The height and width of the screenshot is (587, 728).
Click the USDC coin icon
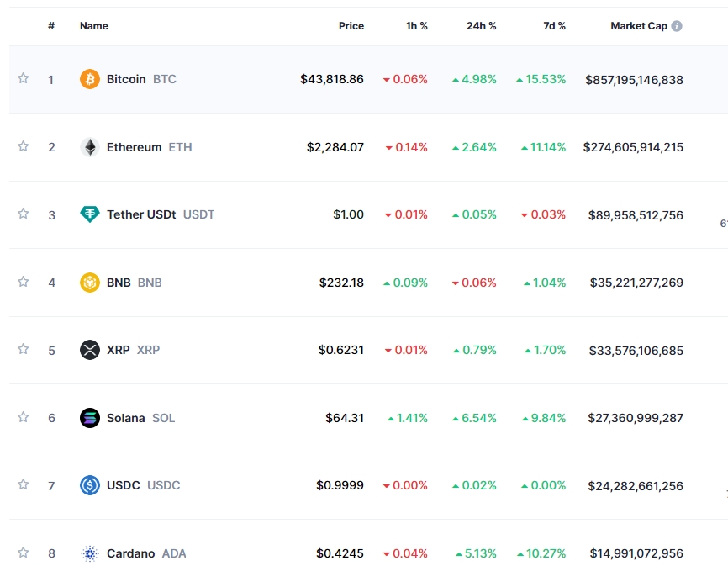pos(89,485)
